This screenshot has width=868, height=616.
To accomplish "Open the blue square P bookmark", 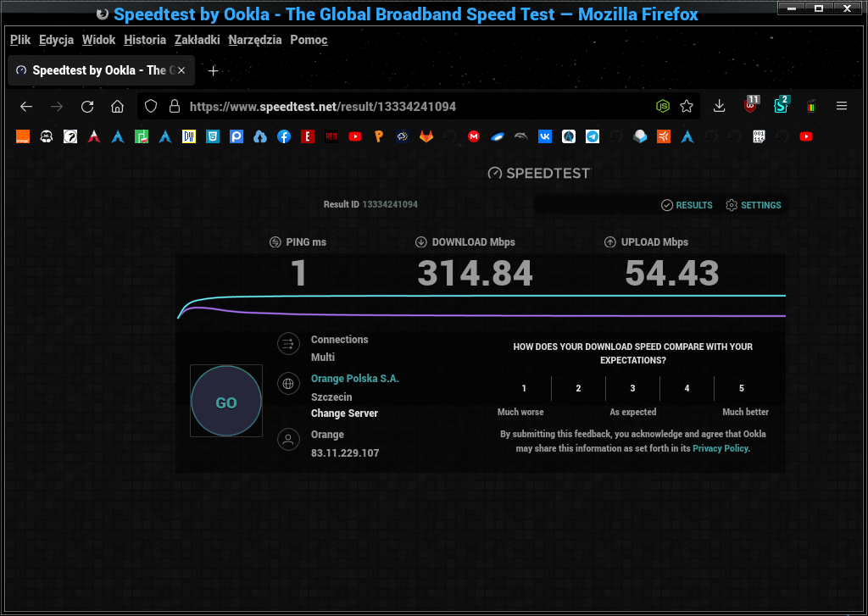I will pos(236,136).
